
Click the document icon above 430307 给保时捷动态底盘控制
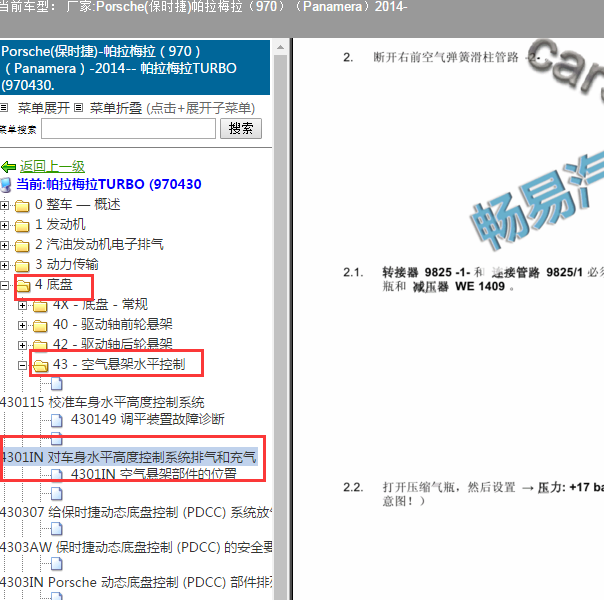click(57, 494)
